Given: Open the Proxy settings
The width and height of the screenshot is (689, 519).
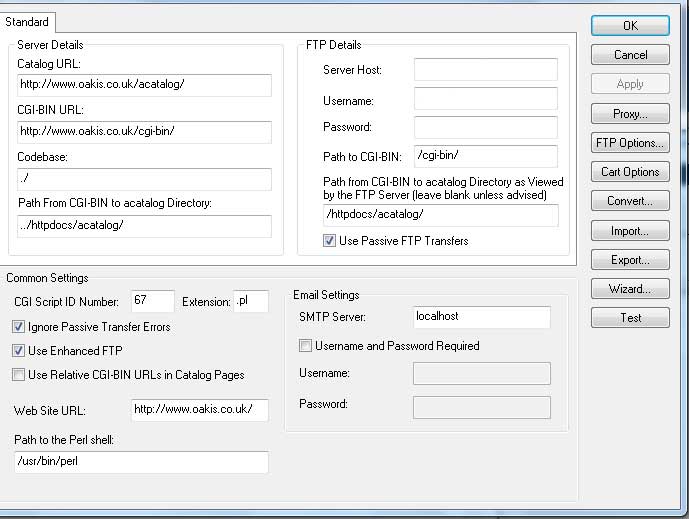Looking at the screenshot, I should tap(629, 113).
